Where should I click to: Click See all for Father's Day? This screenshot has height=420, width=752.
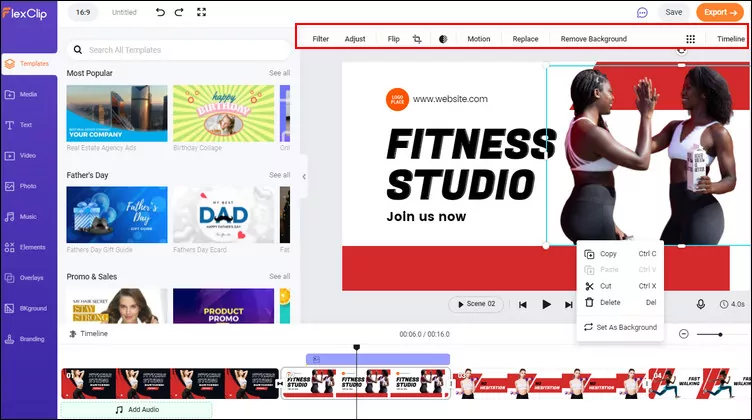(280, 175)
